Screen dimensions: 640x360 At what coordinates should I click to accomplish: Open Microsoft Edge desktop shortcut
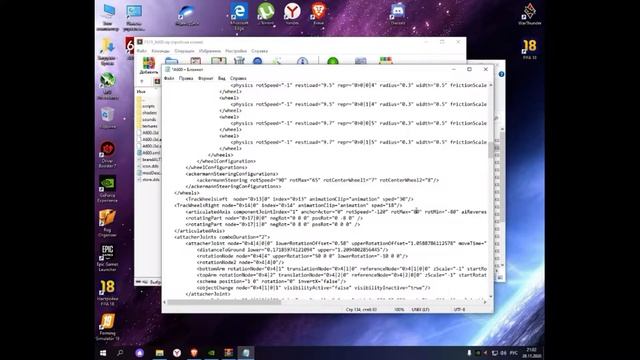point(239,16)
